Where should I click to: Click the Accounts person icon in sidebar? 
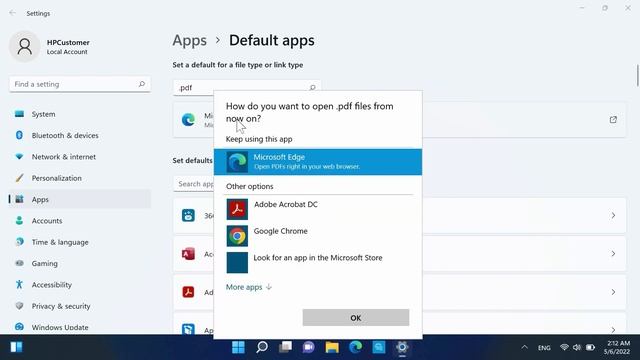tap(19, 220)
